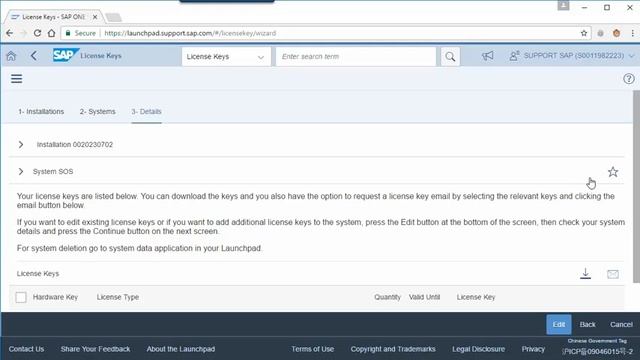640x360 pixels.
Task: Request license key email envelope icon
Action: [613, 274]
